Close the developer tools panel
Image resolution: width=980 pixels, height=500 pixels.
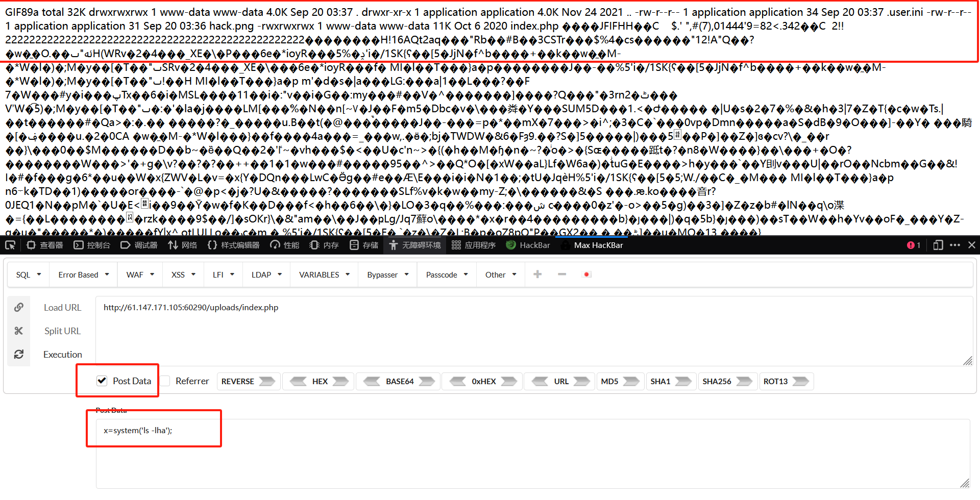click(972, 245)
